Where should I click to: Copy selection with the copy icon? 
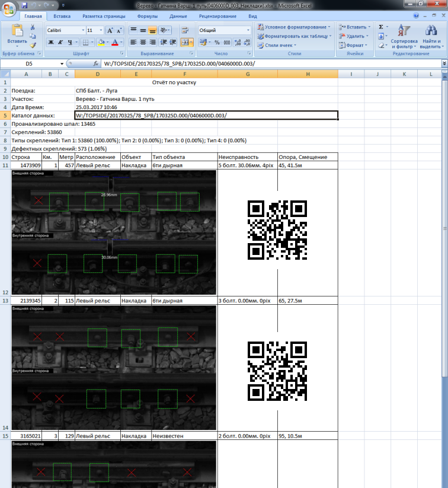click(x=33, y=36)
